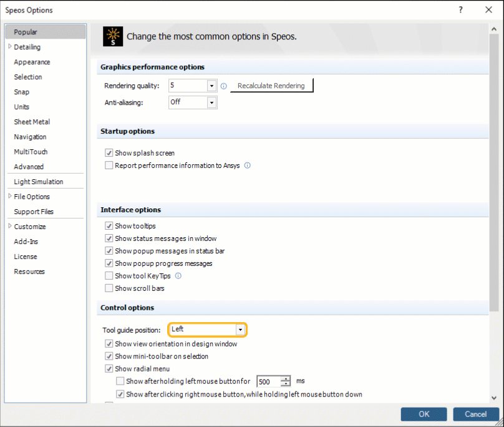504x427 pixels.
Task: Confirm settings with the OK button
Action: pyautogui.click(x=424, y=414)
